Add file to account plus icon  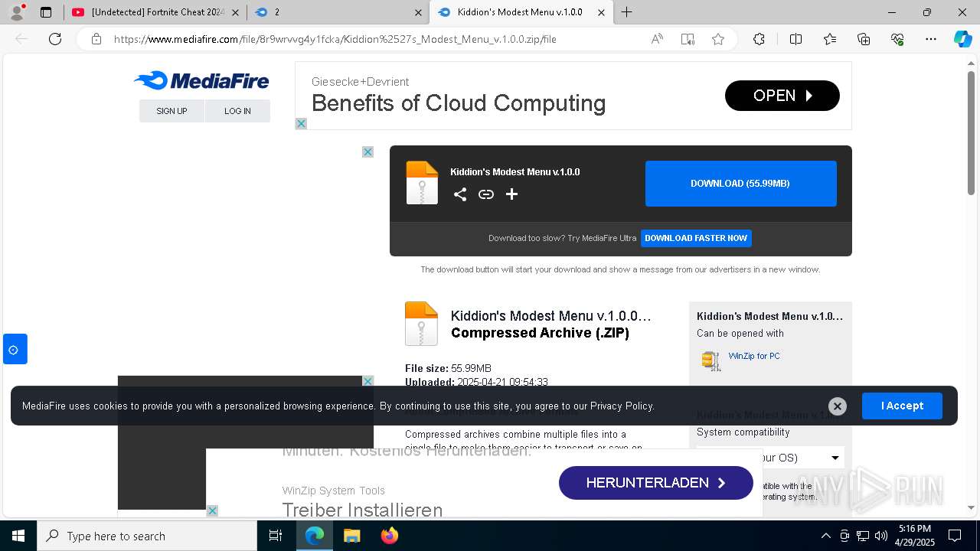(511, 194)
